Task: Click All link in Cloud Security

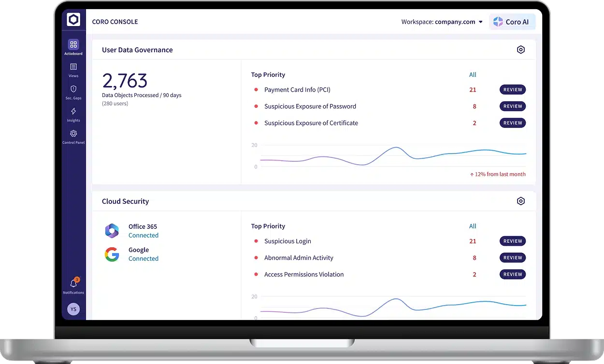Action: pyautogui.click(x=473, y=226)
